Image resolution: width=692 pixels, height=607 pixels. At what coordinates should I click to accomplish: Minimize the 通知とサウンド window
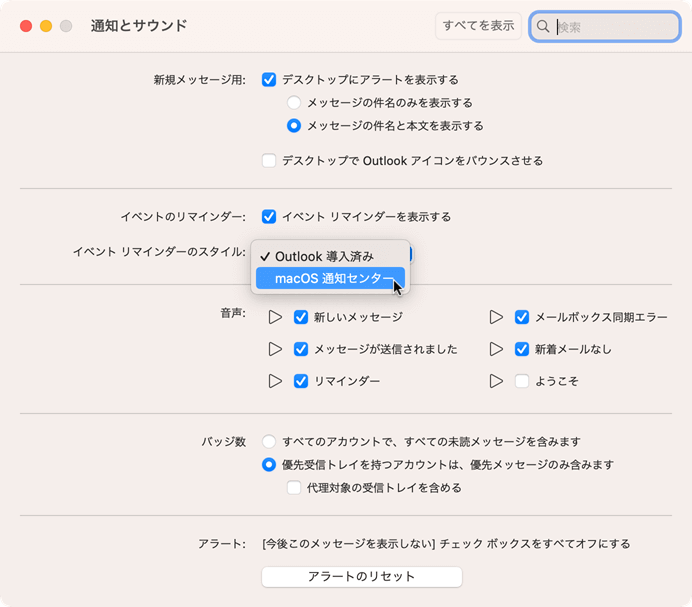[46, 26]
